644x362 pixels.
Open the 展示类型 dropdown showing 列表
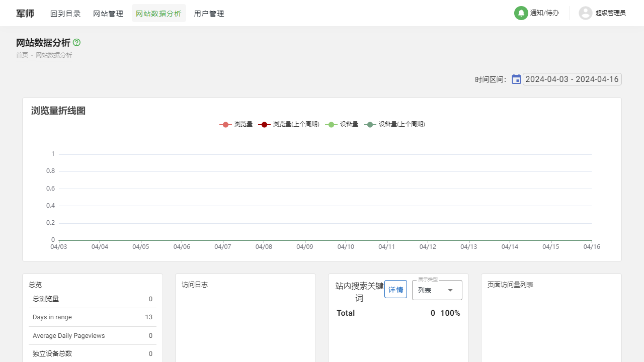pyautogui.click(x=437, y=290)
